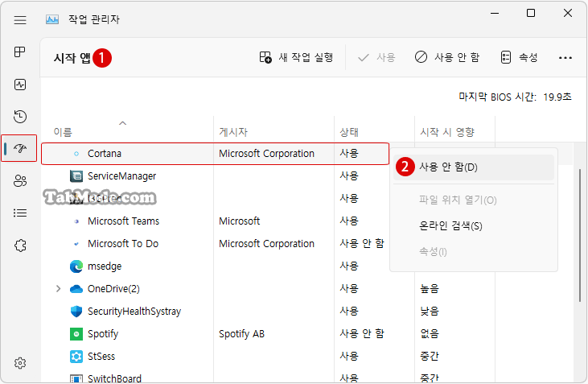Open the hamburger navigation menu
This screenshot has height=384, width=588.
click(x=20, y=19)
